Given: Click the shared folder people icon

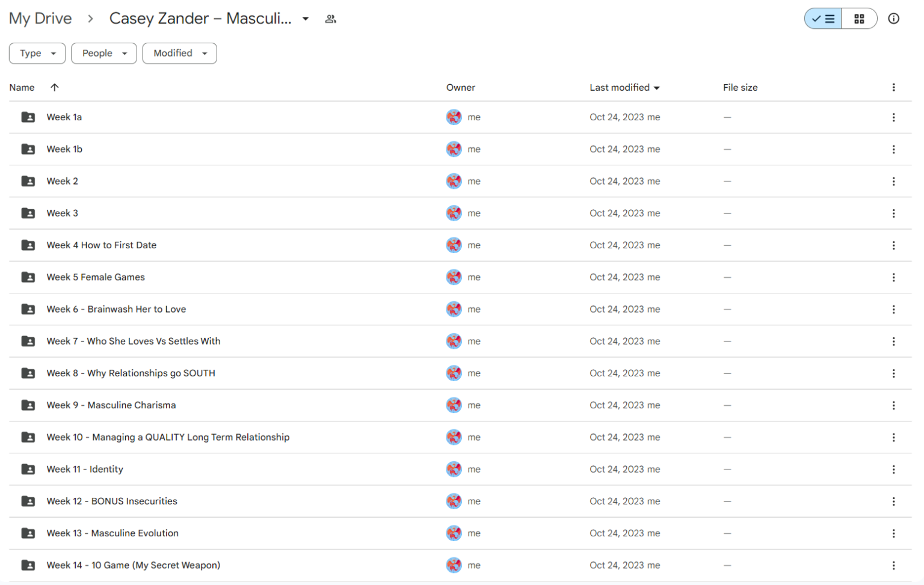Looking at the screenshot, I should [x=330, y=19].
